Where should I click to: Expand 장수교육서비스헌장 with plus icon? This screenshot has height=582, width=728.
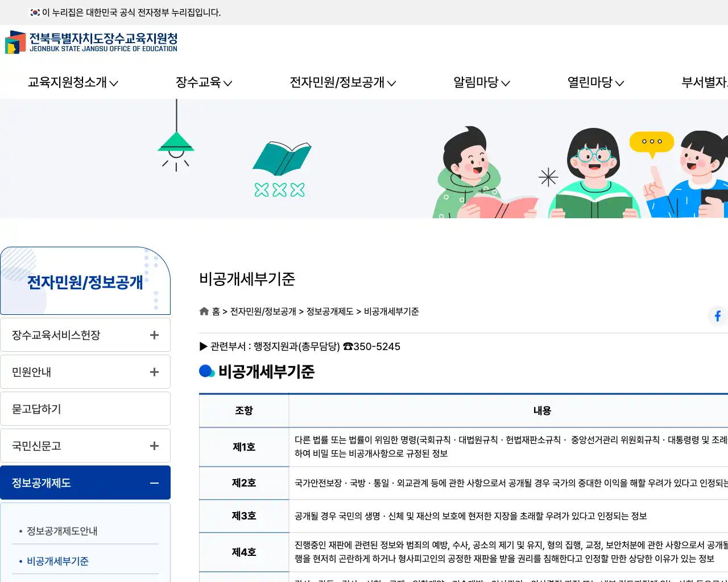click(x=154, y=335)
